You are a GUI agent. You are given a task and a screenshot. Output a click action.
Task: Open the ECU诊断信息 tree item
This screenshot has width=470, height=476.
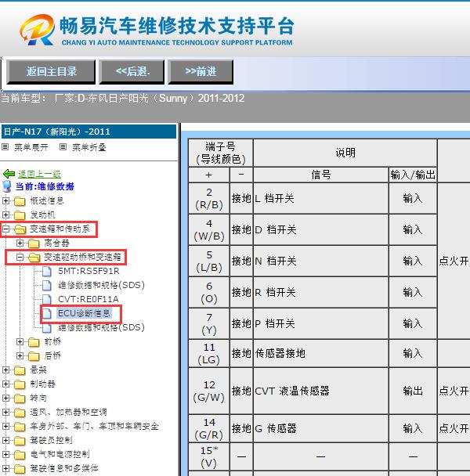pos(84,313)
